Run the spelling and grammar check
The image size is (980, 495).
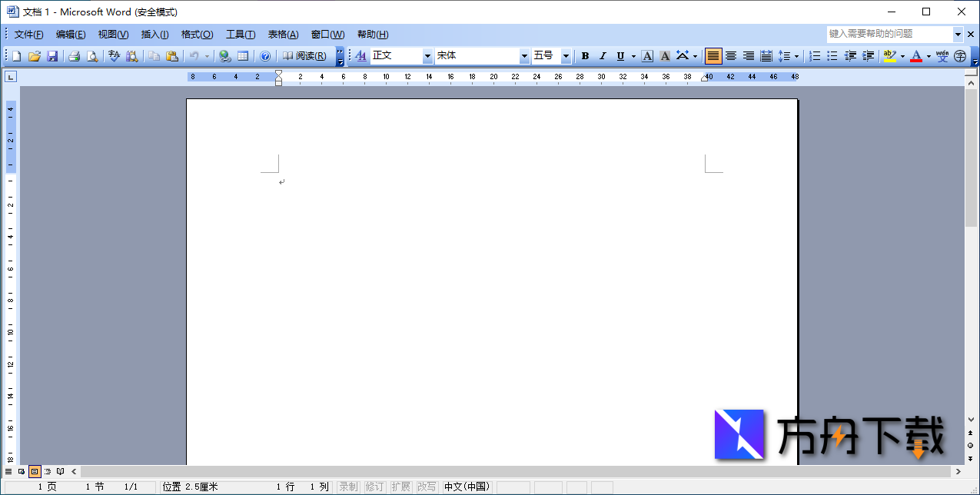112,55
